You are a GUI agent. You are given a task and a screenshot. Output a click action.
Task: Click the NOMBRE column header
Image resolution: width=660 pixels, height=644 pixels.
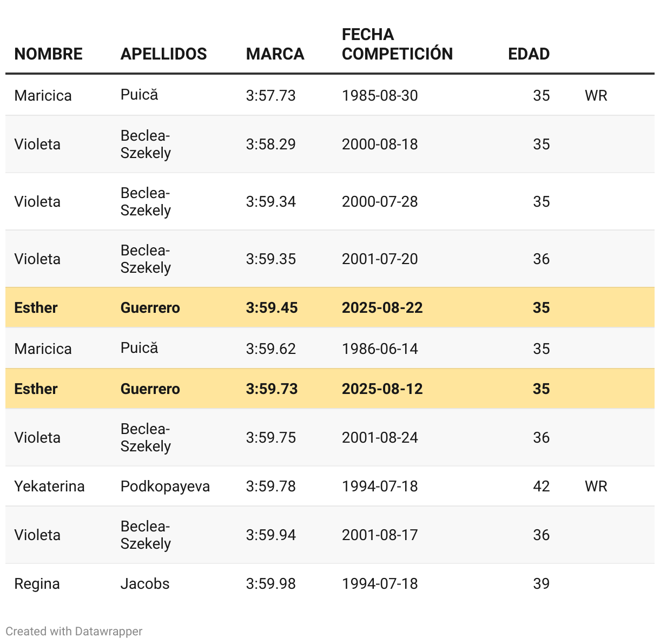pos(48,54)
